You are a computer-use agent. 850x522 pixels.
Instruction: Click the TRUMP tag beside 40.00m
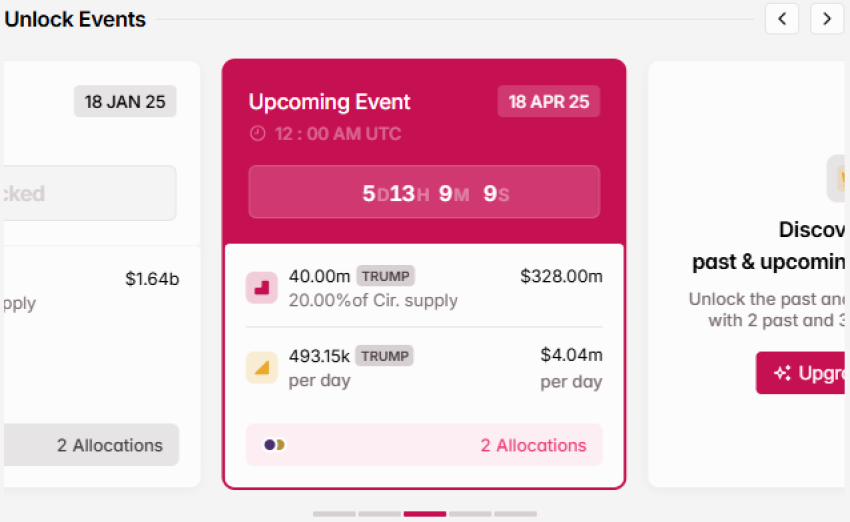click(386, 276)
